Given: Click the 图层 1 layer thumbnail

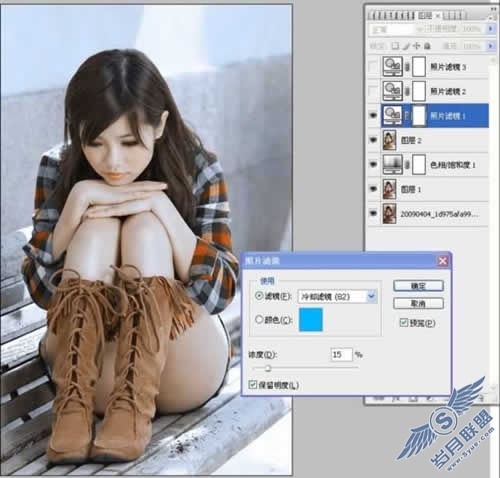Looking at the screenshot, I should tap(389, 189).
